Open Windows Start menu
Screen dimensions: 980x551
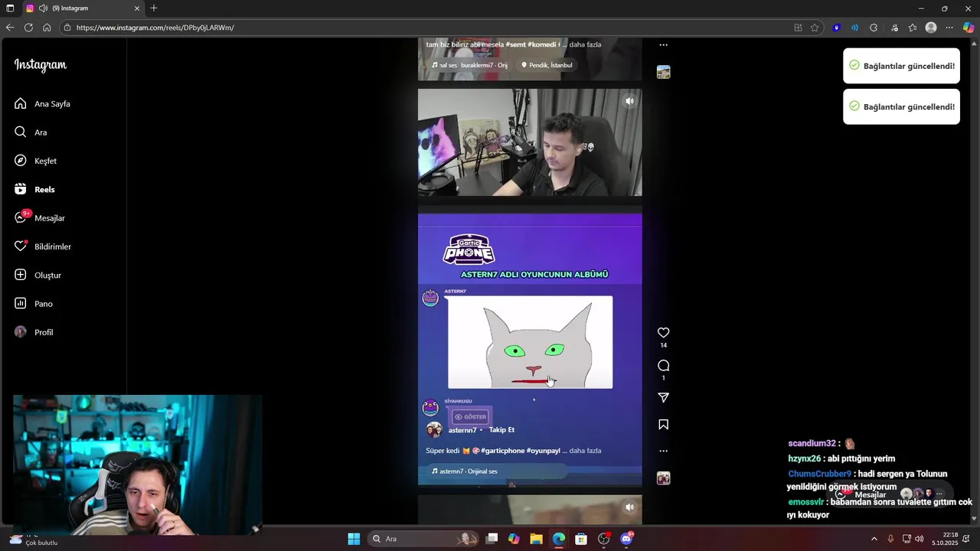click(x=354, y=539)
